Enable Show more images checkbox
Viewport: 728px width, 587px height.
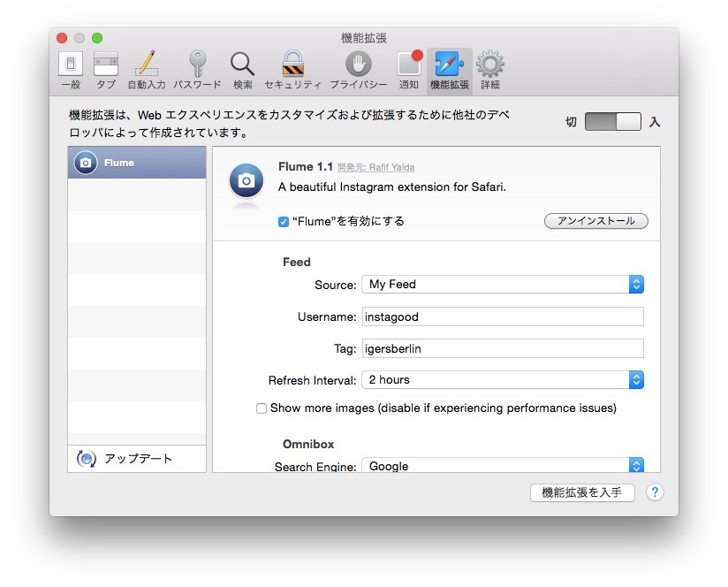click(262, 408)
